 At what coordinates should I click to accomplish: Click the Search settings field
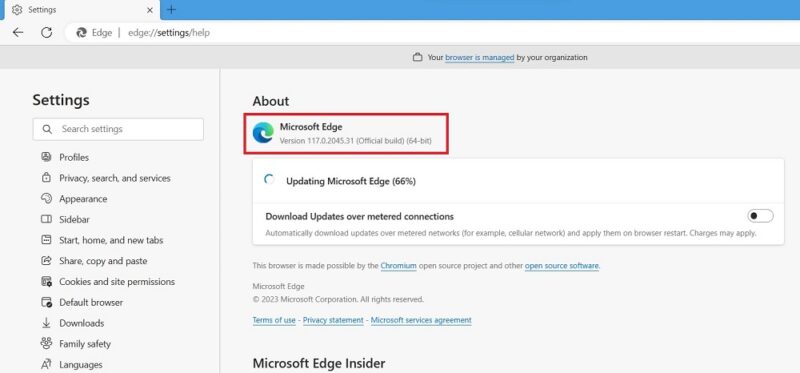[x=118, y=129]
